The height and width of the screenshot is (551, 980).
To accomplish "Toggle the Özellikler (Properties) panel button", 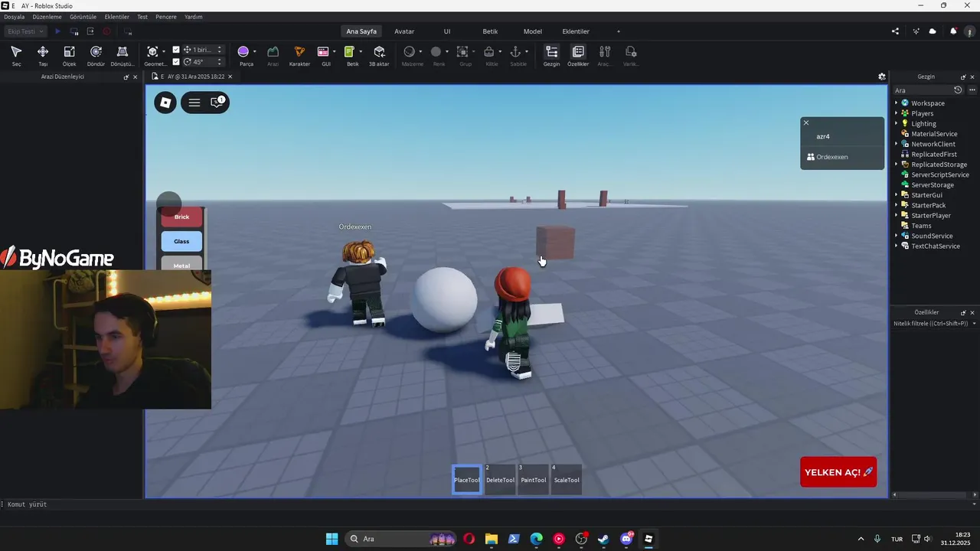I will 578,55.
